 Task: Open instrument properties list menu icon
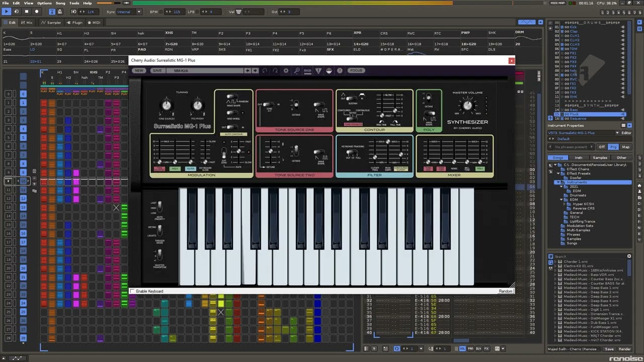(x=623, y=126)
